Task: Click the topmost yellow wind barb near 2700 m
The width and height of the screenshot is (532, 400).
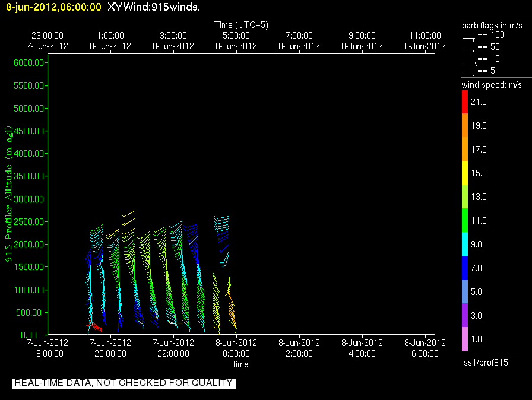Action: click(x=128, y=214)
